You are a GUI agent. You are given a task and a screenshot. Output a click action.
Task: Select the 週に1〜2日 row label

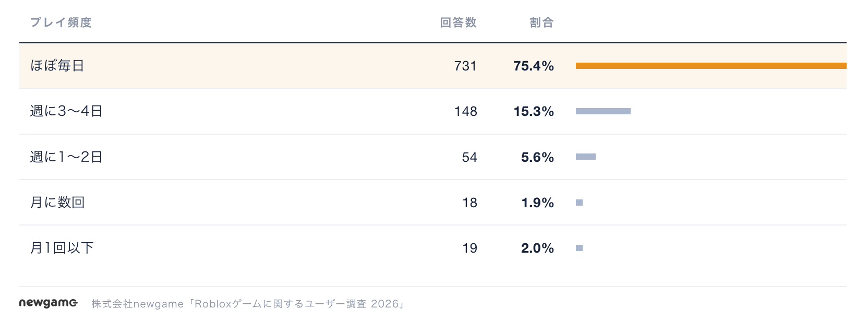click(x=66, y=157)
